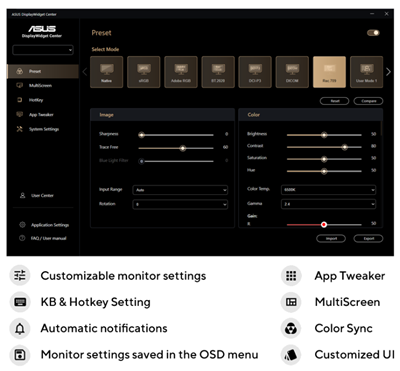Viewport: 400px width, 371px height.
Task: Click the Reset button
Action: 335,101
